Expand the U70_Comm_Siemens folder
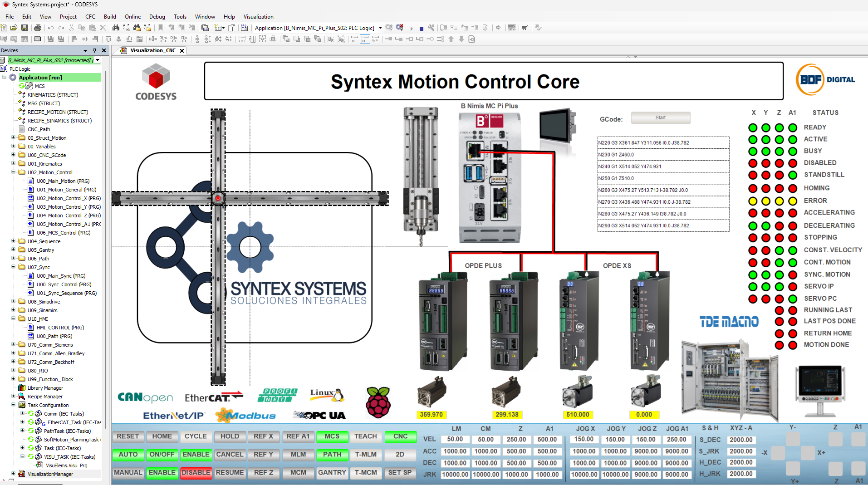The width and height of the screenshot is (868, 485). 14,345
